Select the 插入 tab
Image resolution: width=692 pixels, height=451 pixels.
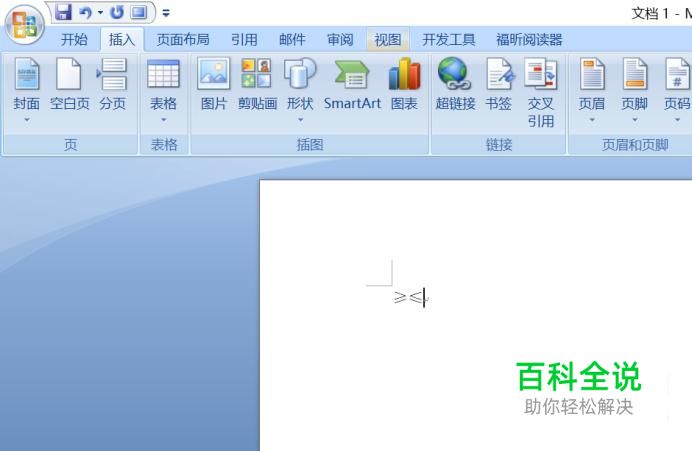(122, 40)
